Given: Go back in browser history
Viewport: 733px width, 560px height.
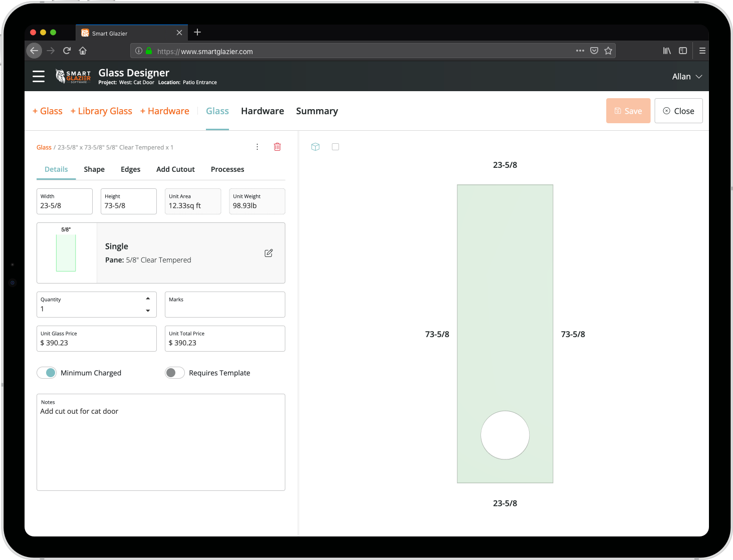Looking at the screenshot, I should pos(34,51).
